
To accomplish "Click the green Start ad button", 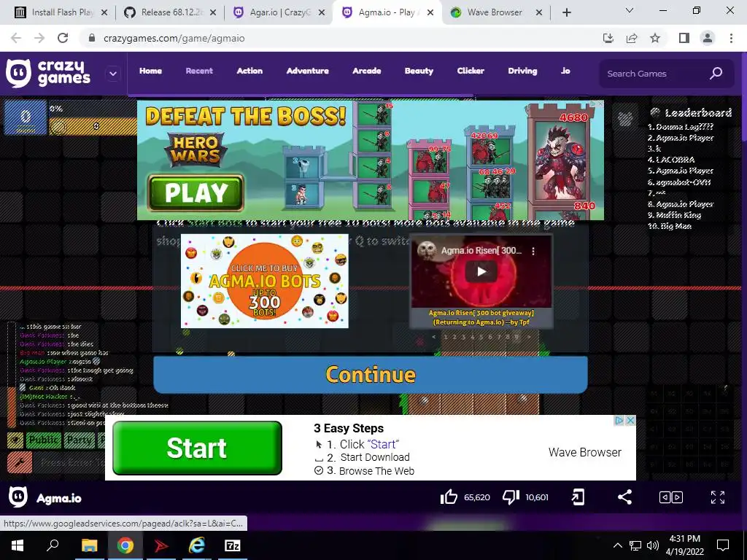I will click(x=197, y=448).
